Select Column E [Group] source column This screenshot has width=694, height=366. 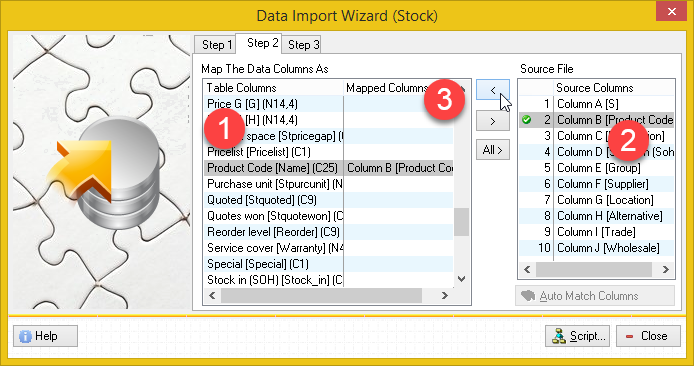point(596,168)
